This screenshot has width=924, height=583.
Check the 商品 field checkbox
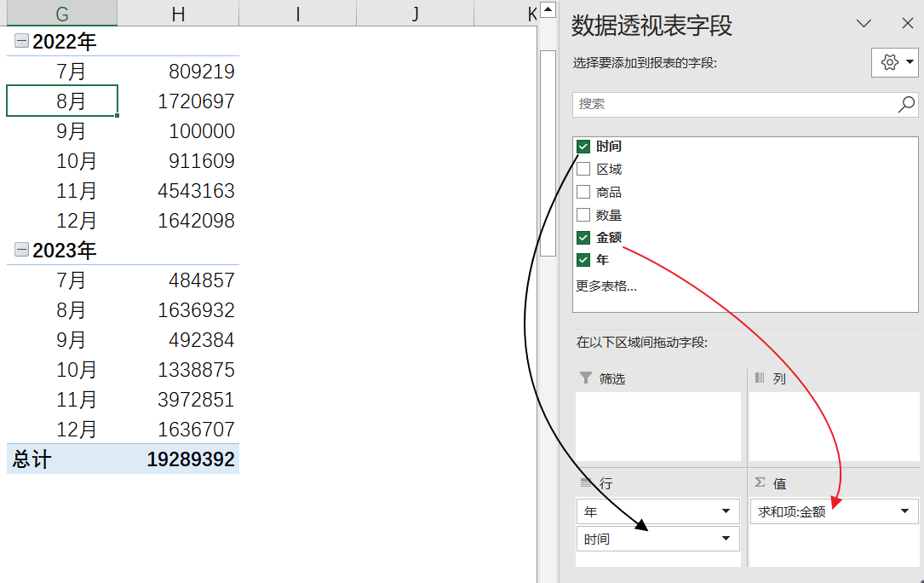tap(583, 192)
